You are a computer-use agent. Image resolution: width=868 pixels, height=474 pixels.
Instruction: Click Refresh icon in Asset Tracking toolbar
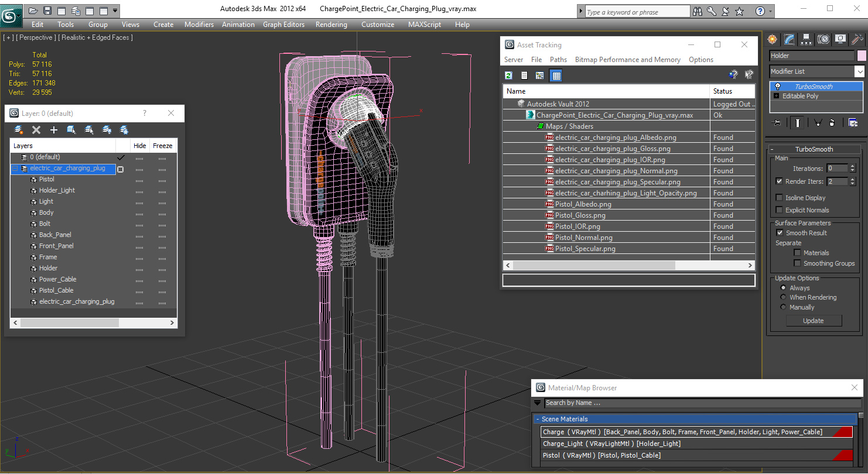(508, 75)
